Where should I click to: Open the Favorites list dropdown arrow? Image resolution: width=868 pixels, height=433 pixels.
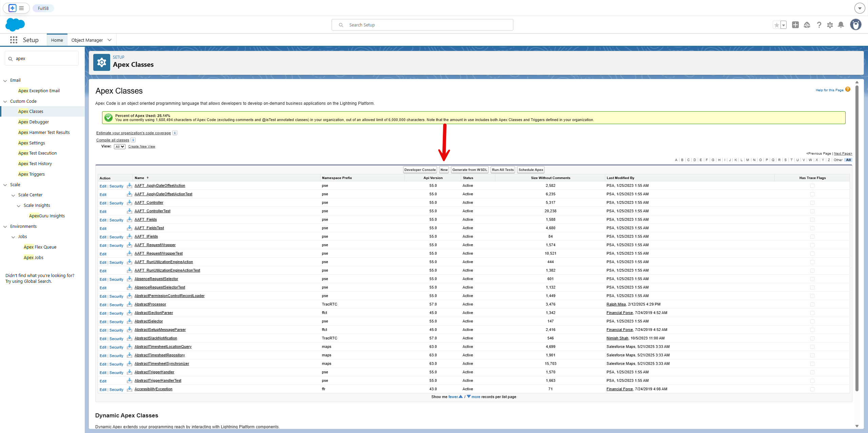pos(784,25)
